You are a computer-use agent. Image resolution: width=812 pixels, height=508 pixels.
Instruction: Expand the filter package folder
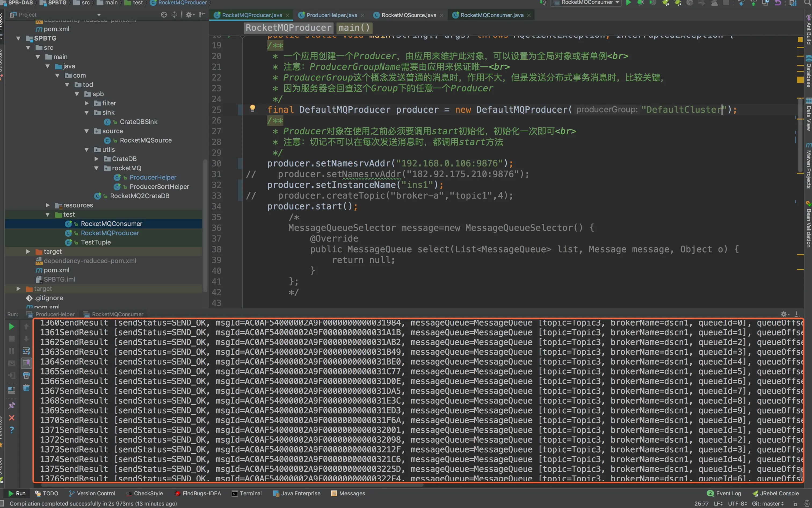click(x=87, y=103)
